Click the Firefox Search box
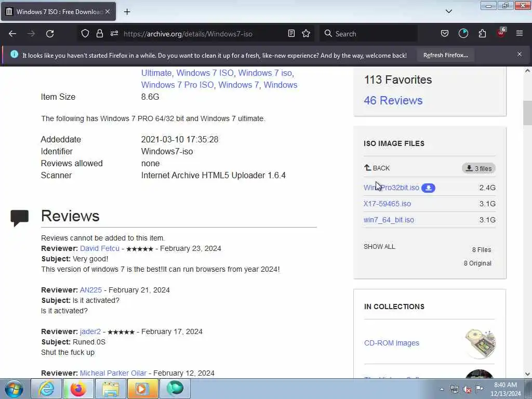The image size is (532, 399). (x=368, y=34)
